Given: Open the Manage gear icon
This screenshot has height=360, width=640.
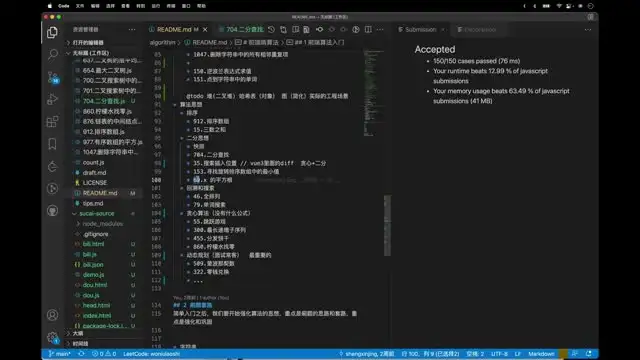Looking at the screenshot, I should pyautogui.click(x=52, y=338).
